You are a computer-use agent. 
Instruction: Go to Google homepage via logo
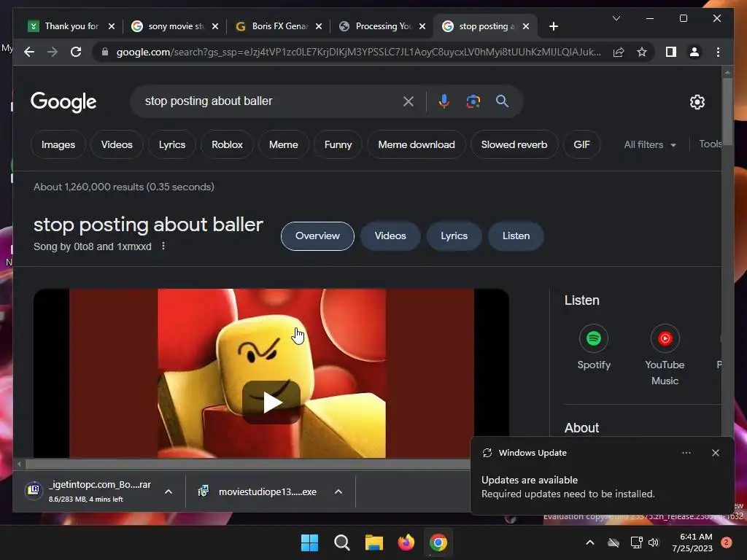coord(63,101)
